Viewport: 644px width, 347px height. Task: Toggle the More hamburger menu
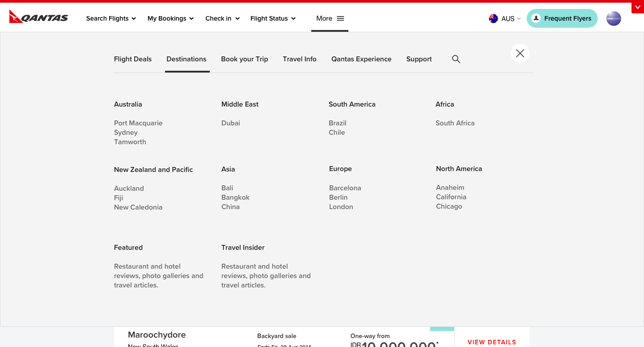330,18
